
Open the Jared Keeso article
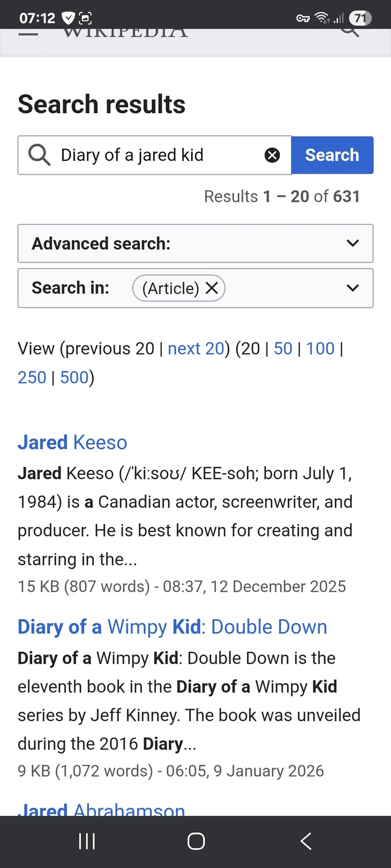click(x=73, y=443)
